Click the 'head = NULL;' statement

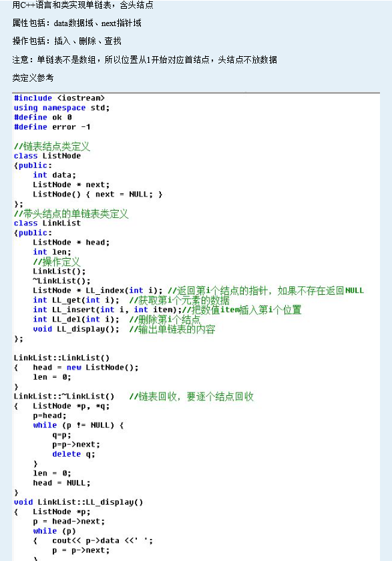61,483
